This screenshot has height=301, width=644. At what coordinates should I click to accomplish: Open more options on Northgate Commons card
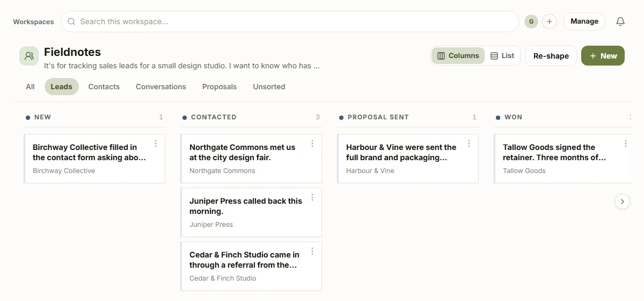click(x=312, y=144)
